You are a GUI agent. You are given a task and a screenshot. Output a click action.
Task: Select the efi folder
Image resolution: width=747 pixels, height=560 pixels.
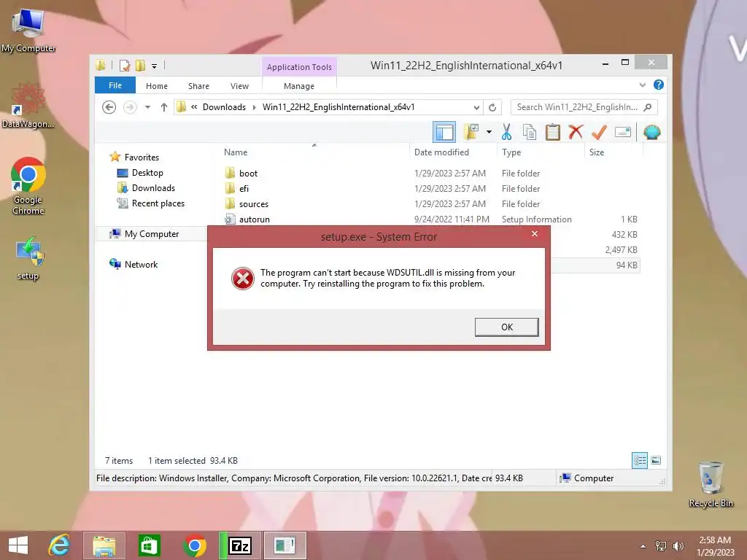244,189
